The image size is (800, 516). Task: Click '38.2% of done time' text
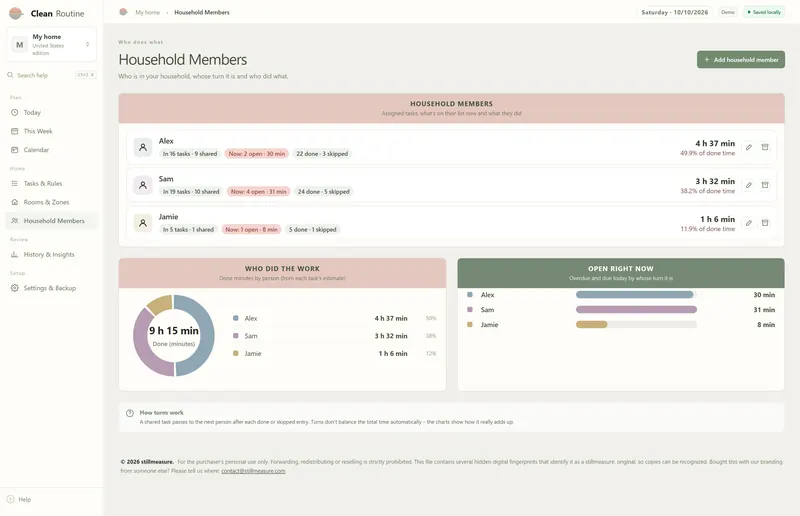pyautogui.click(x=707, y=191)
